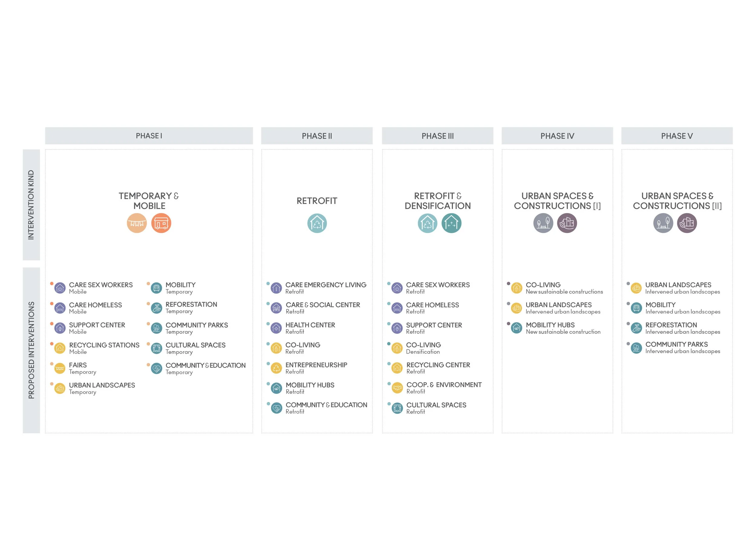
Task: Click the Fairs bunting icon
Action: pyautogui.click(x=60, y=368)
